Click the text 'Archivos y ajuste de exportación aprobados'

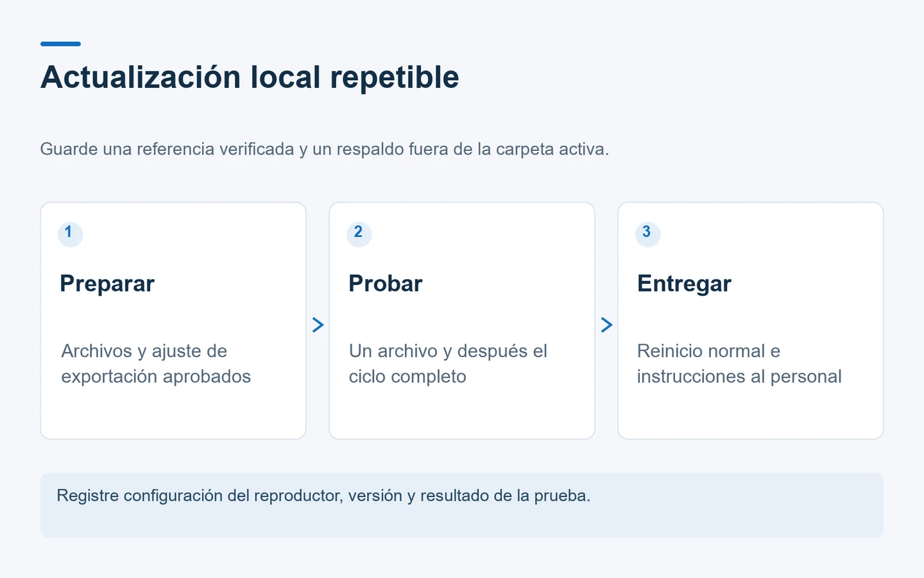click(156, 363)
